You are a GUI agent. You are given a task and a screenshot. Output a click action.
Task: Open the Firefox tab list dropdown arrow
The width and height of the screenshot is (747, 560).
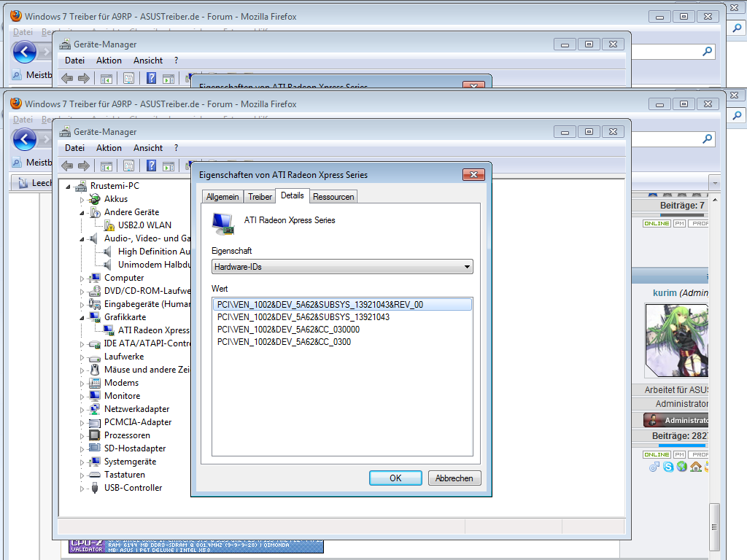pyautogui.click(x=714, y=183)
